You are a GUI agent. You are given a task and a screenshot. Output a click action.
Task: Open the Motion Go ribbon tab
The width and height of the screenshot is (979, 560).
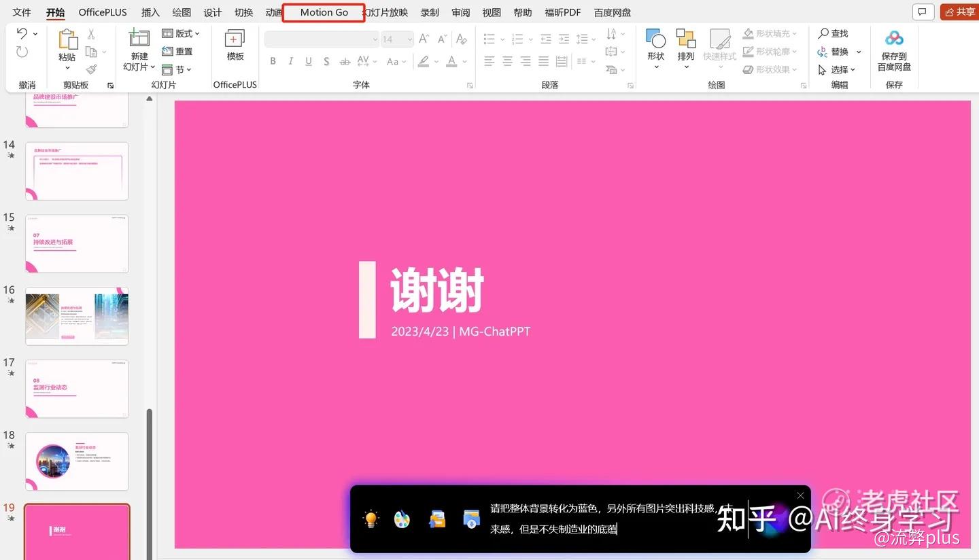pos(324,12)
